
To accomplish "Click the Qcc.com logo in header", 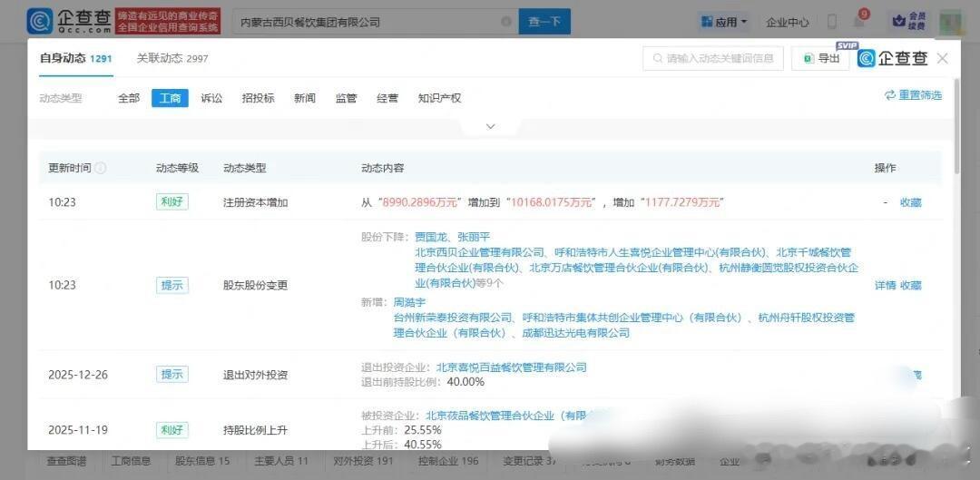I will pos(69,21).
